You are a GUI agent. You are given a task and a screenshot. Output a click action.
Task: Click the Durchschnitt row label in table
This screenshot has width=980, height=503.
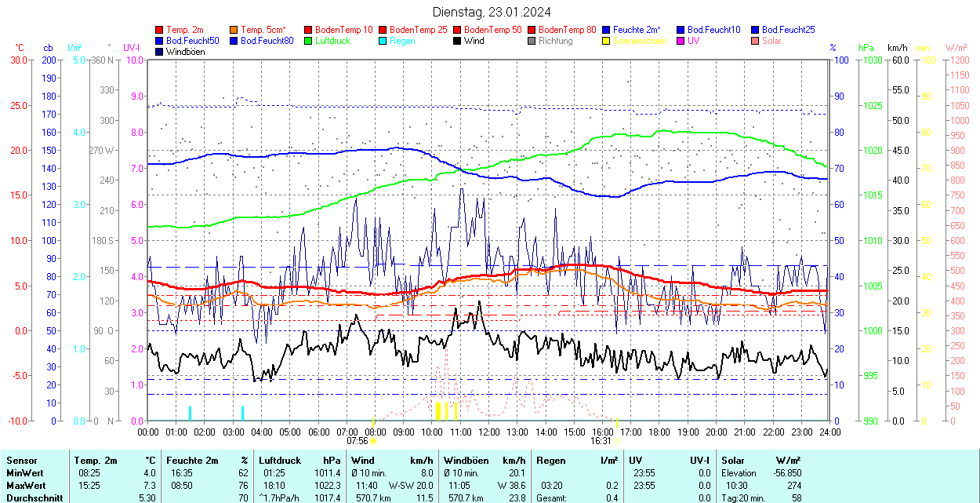tap(31, 498)
